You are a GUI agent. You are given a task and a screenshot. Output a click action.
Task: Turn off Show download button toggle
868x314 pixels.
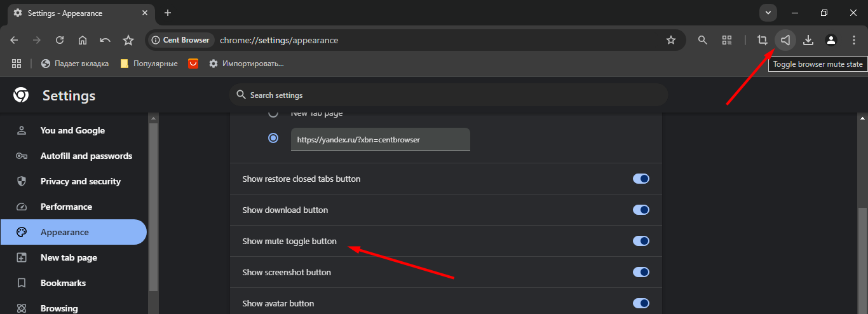click(641, 210)
